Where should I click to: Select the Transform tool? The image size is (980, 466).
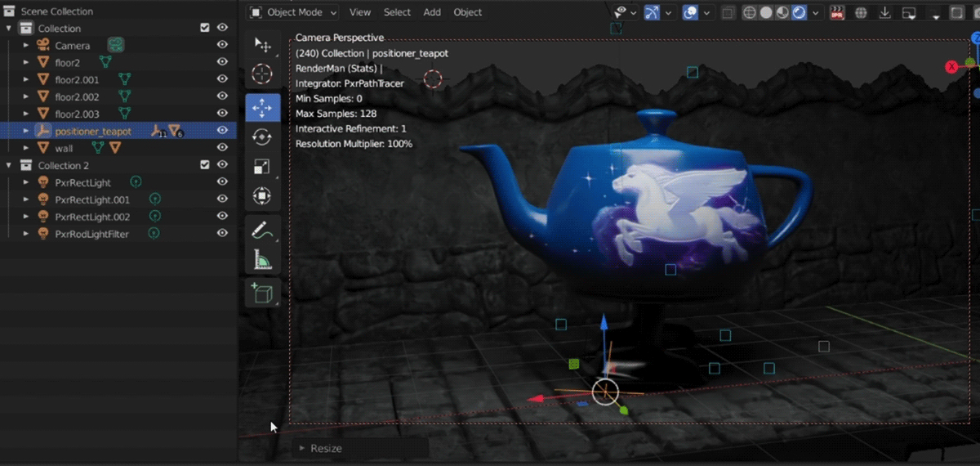(262, 196)
